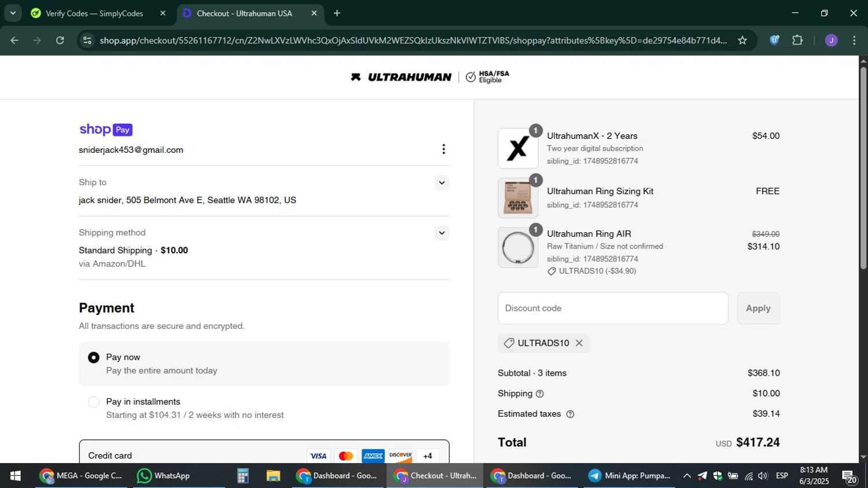Show hidden system tray icons
Image resolution: width=868 pixels, height=488 pixels.
(x=687, y=476)
